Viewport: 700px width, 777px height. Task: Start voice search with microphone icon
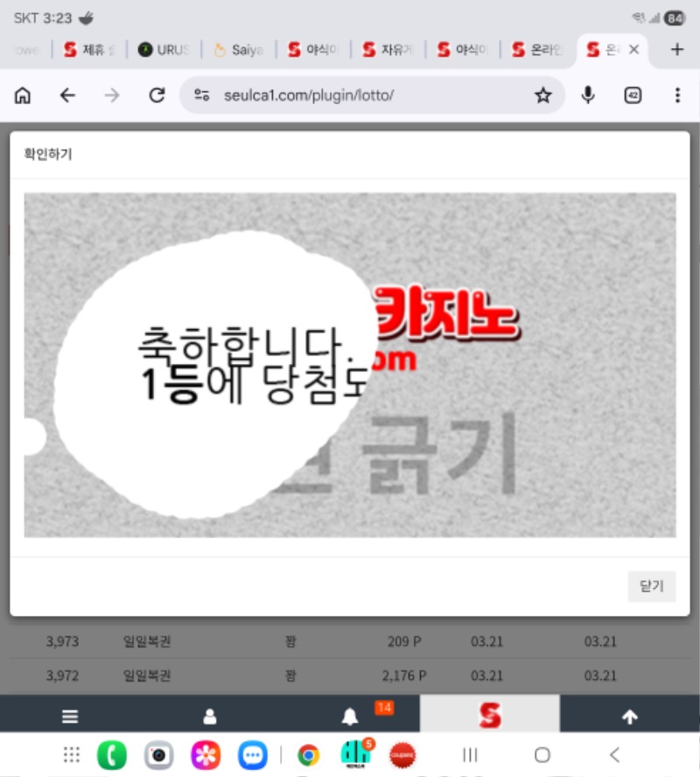pos(589,95)
